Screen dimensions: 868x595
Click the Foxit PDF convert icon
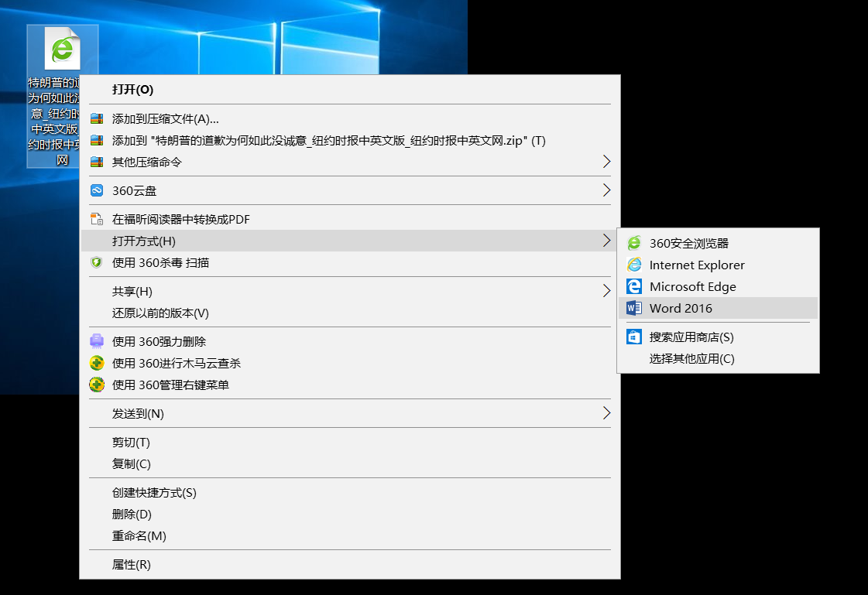[x=97, y=219]
